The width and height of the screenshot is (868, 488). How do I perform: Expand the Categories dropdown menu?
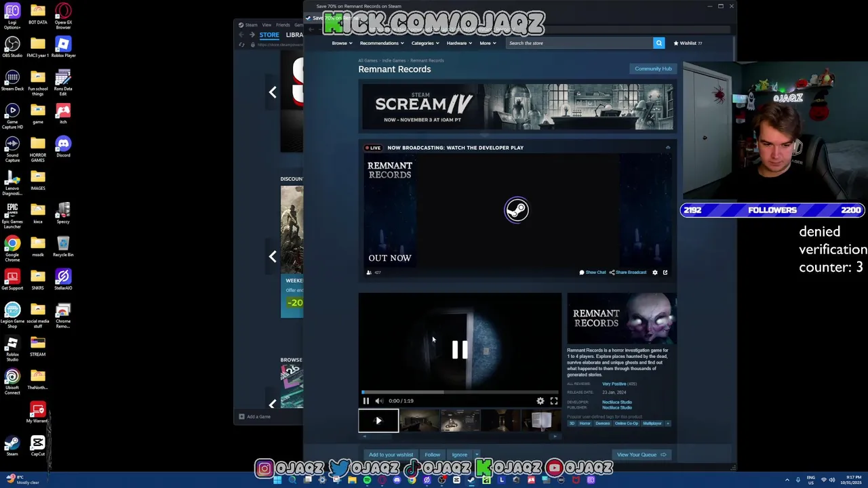coord(425,43)
